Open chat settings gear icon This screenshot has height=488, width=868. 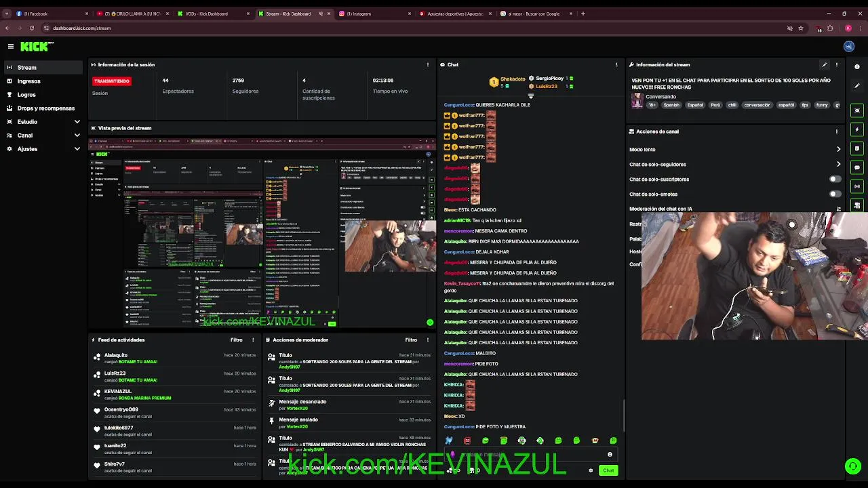click(591, 470)
